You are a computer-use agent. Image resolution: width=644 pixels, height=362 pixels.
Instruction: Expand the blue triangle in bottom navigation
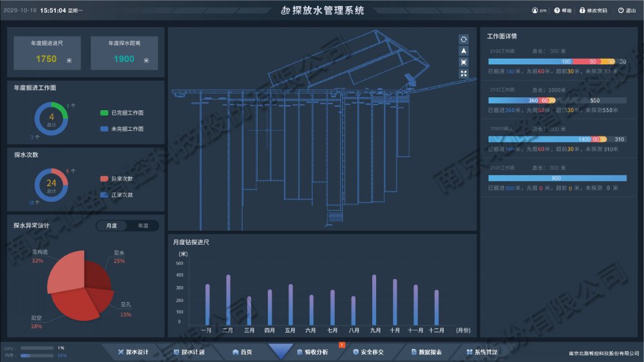pos(280,351)
